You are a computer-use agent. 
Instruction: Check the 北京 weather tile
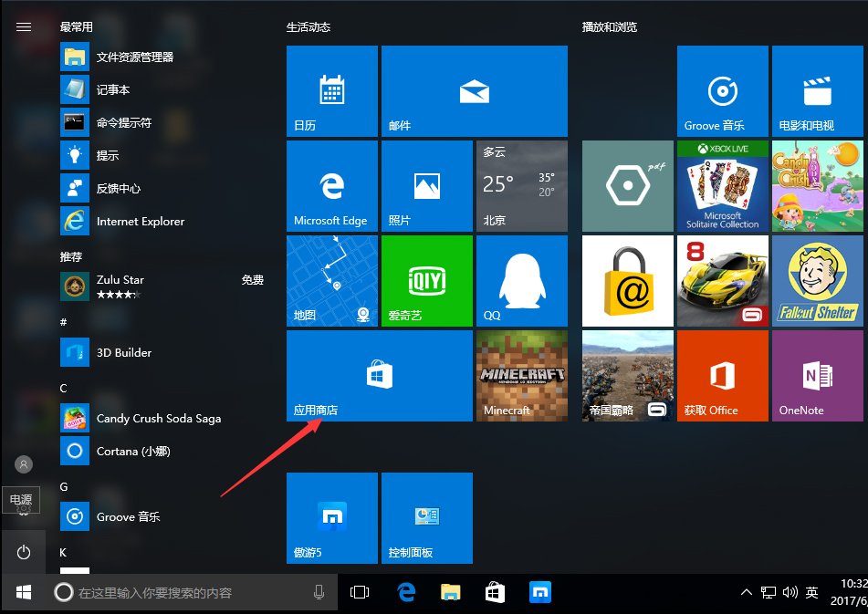tap(521, 186)
